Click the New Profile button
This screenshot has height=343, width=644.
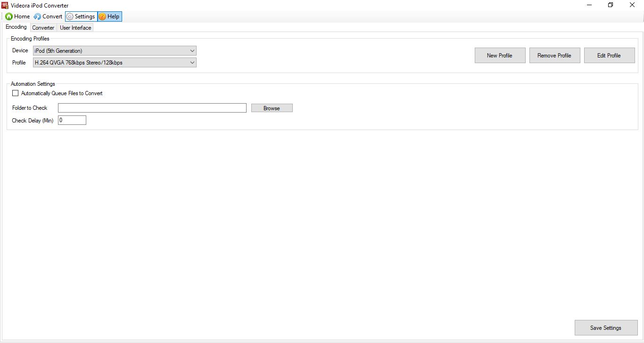pos(500,56)
